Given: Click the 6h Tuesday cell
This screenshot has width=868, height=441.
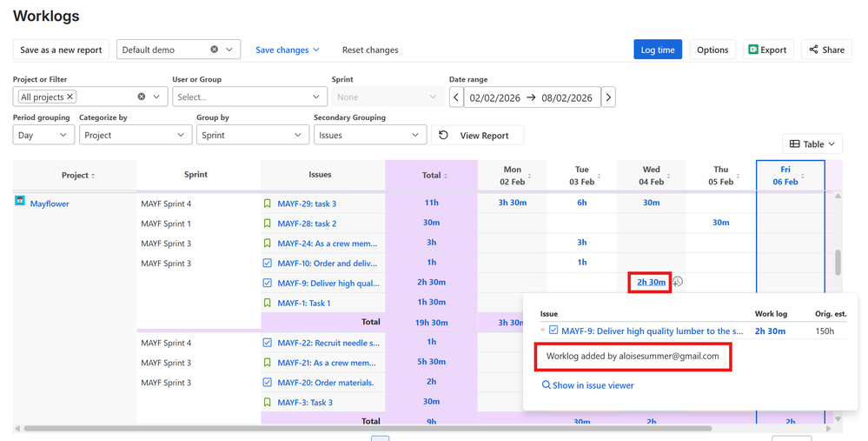Looking at the screenshot, I should coord(582,203).
